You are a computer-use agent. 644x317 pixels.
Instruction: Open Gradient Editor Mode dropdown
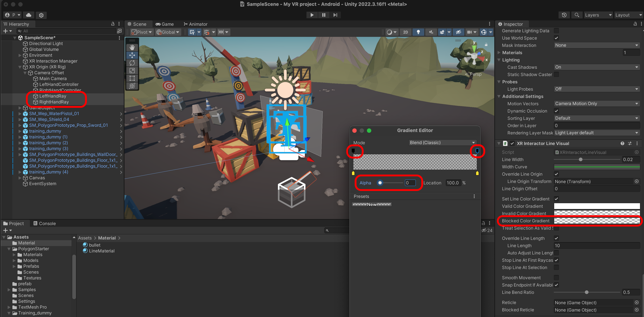pyautogui.click(x=442, y=143)
